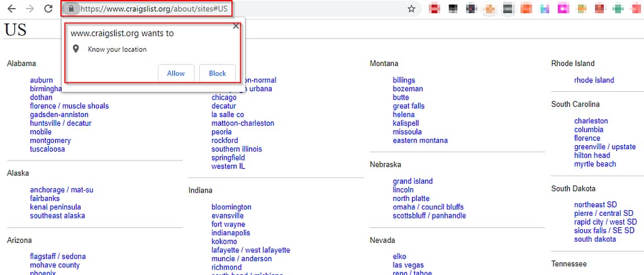Screen dimensions: 644x275
Task: Close the location permission popup
Action: point(236,26)
